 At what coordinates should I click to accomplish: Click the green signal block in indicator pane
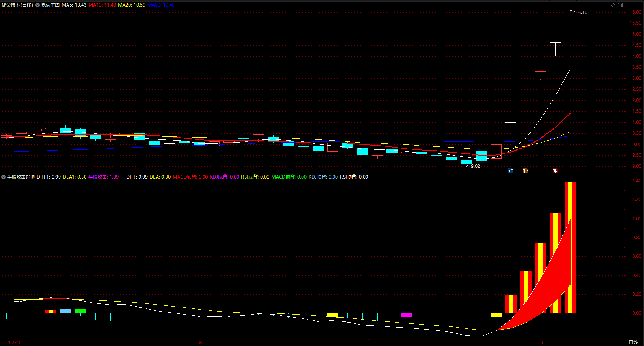point(80,311)
